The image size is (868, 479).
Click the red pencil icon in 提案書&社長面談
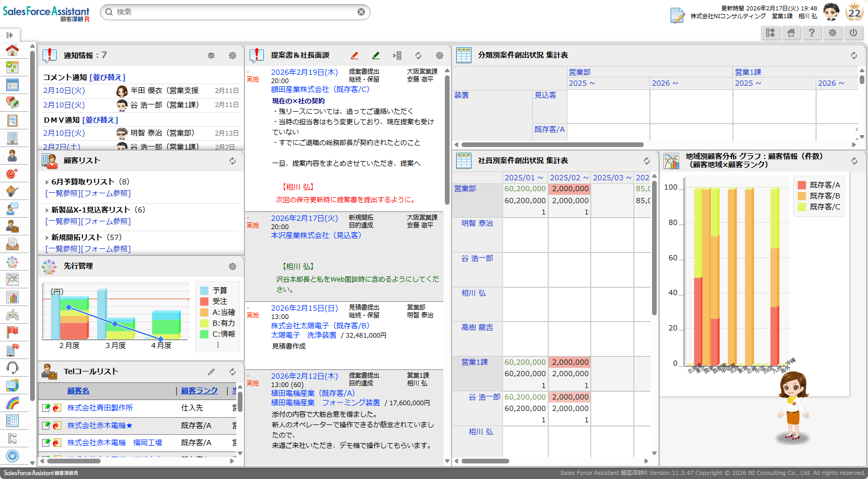pos(355,56)
